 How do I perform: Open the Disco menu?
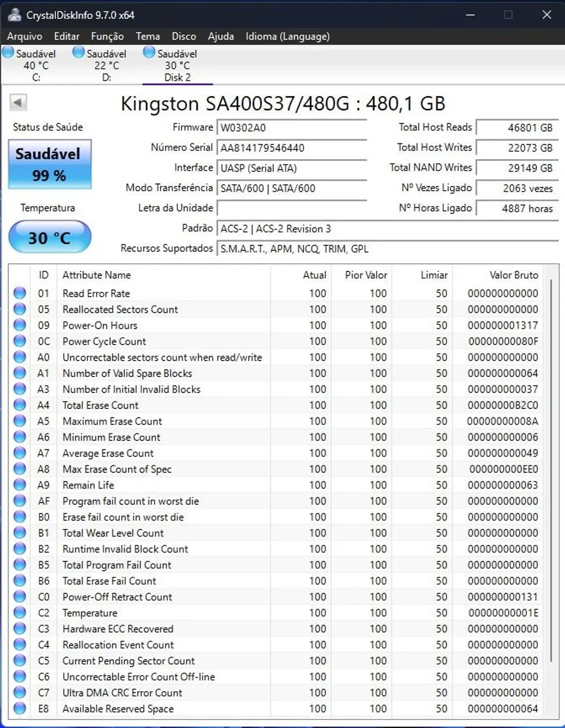184,36
